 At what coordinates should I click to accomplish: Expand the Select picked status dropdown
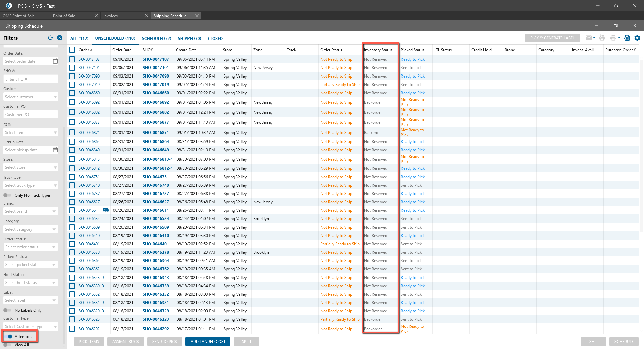(x=31, y=265)
